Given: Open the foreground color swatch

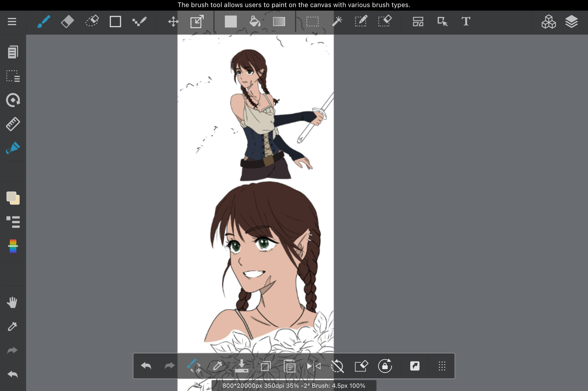Looking at the screenshot, I should pos(11,196).
